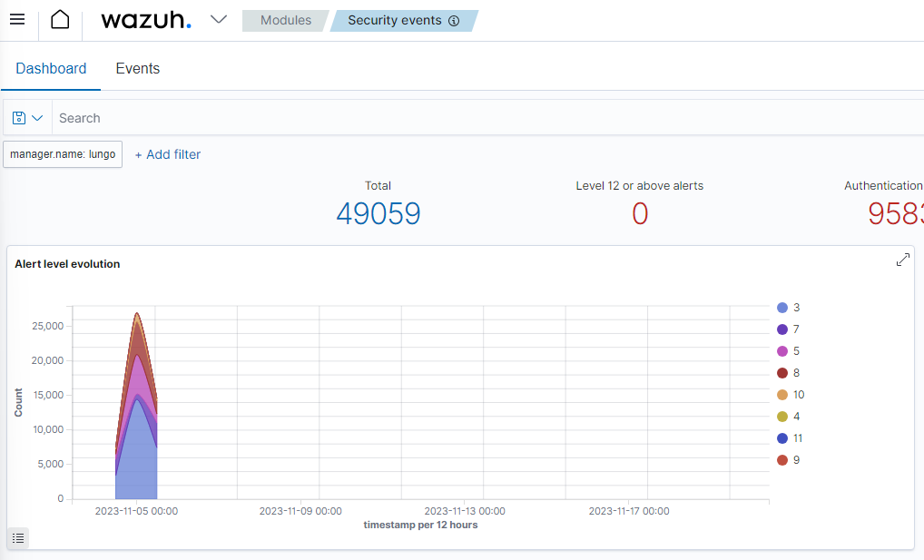Open the hamburger navigation menu
Image resolution: width=924 pixels, height=560 pixels.
17,19
